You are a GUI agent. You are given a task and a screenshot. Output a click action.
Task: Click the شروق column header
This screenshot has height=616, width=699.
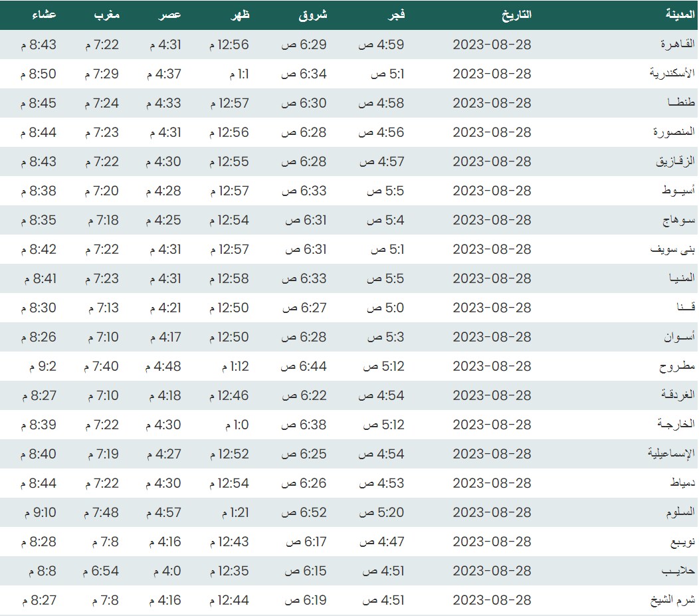[x=313, y=14]
